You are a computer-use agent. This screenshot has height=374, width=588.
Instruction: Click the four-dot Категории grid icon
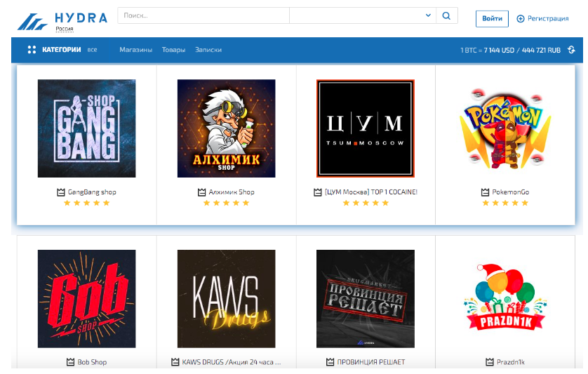click(x=32, y=50)
